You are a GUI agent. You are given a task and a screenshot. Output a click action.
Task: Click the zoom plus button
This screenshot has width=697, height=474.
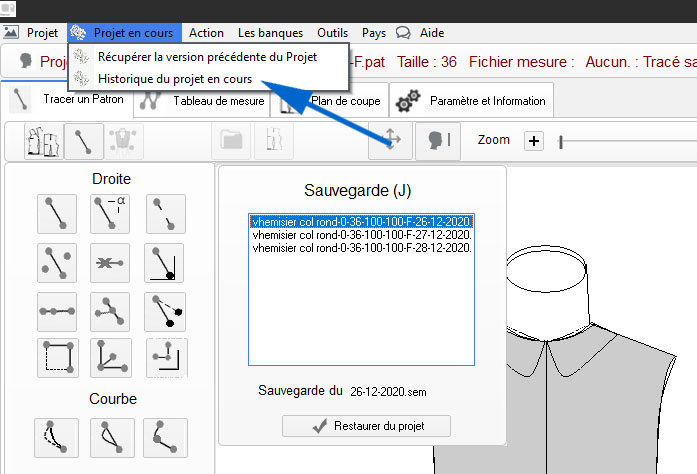point(534,141)
